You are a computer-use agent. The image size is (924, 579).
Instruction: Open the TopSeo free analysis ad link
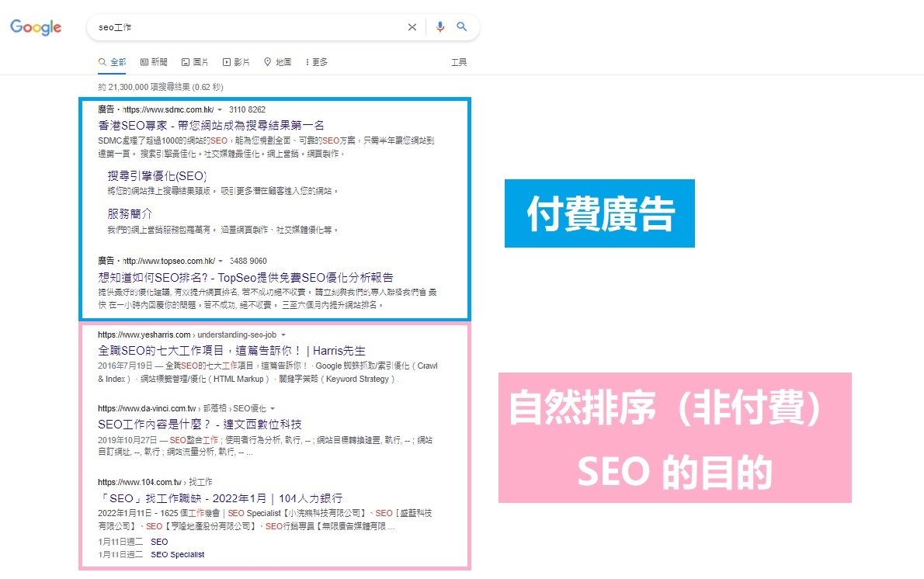pyautogui.click(x=245, y=277)
